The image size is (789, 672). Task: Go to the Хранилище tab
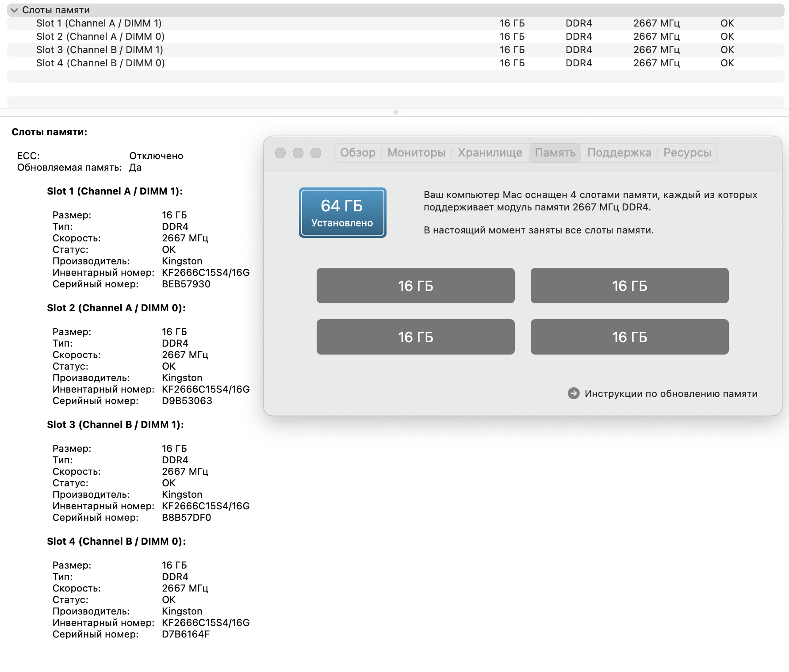tap(490, 153)
